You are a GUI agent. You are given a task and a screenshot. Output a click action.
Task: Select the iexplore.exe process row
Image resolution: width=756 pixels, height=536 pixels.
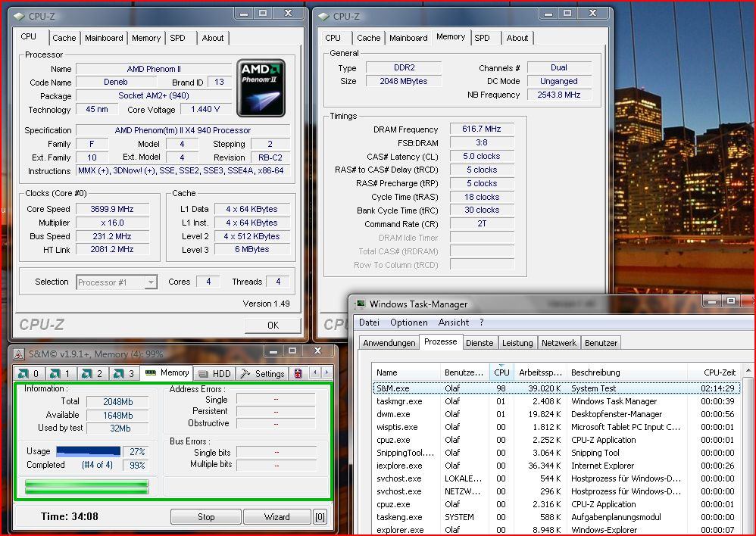click(x=556, y=466)
